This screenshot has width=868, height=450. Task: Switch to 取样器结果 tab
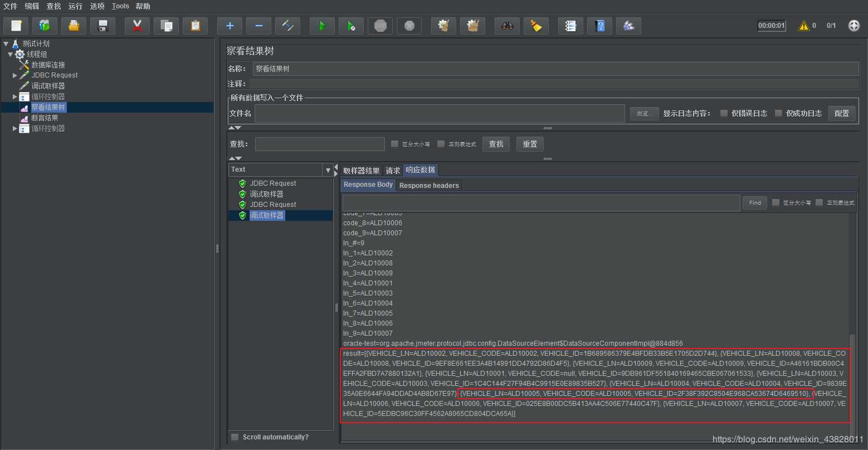pos(361,171)
